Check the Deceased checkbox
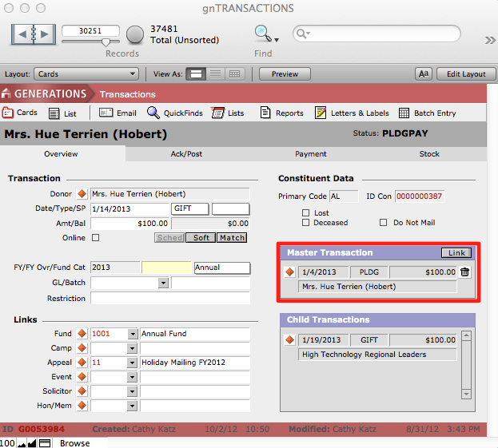The height and width of the screenshot is (448, 498). [305, 223]
